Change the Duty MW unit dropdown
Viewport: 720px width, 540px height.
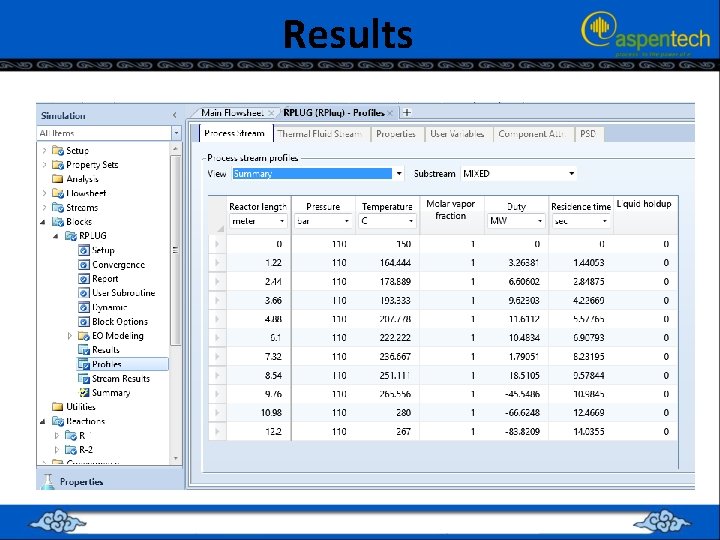pos(540,221)
